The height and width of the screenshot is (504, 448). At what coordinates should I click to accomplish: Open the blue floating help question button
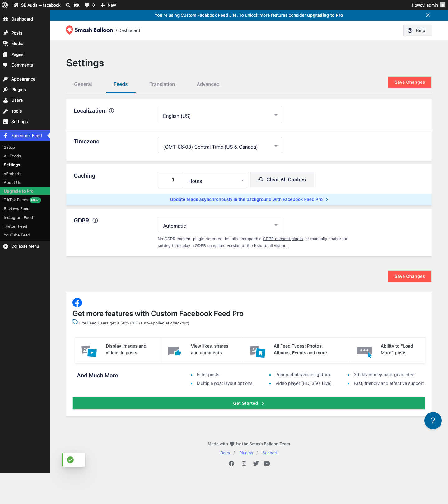pyautogui.click(x=433, y=421)
